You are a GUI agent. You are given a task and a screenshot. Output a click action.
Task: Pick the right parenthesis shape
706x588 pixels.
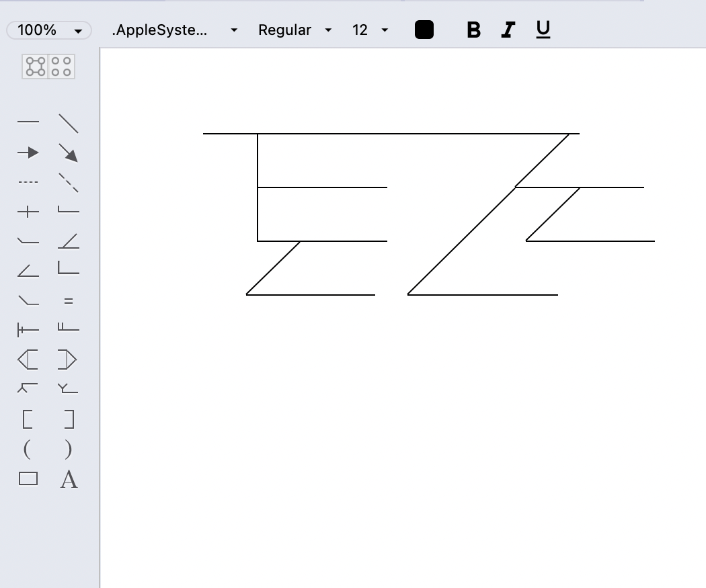coord(69,449)
